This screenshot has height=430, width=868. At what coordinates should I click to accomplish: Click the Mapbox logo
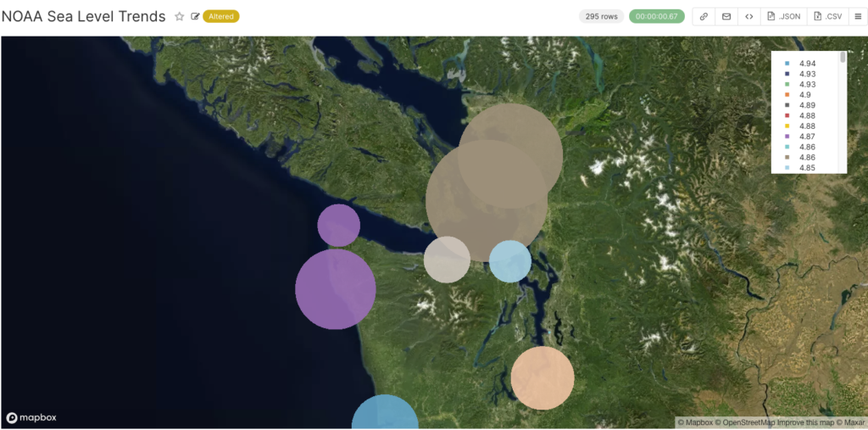pyautogui.click(x=31, y=418)
